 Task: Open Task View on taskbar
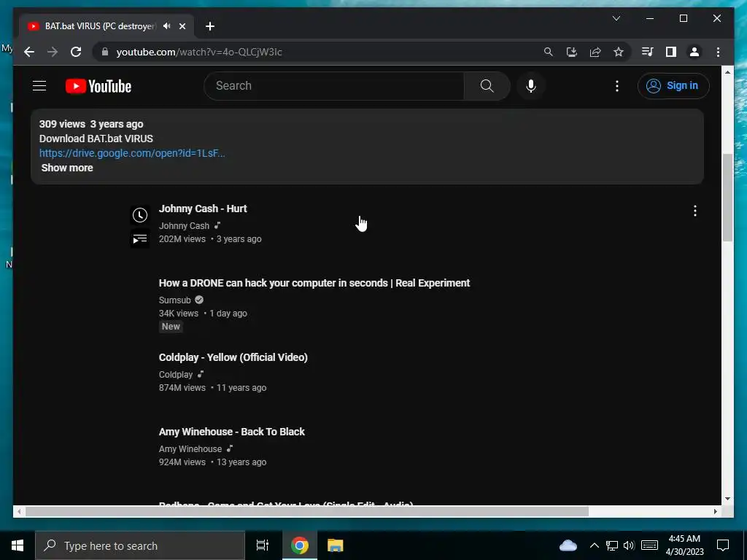[263, 545]
